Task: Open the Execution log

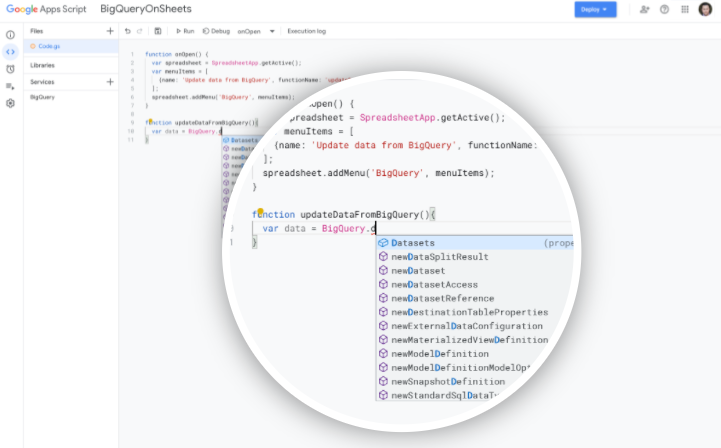Action: pos(307,31)
